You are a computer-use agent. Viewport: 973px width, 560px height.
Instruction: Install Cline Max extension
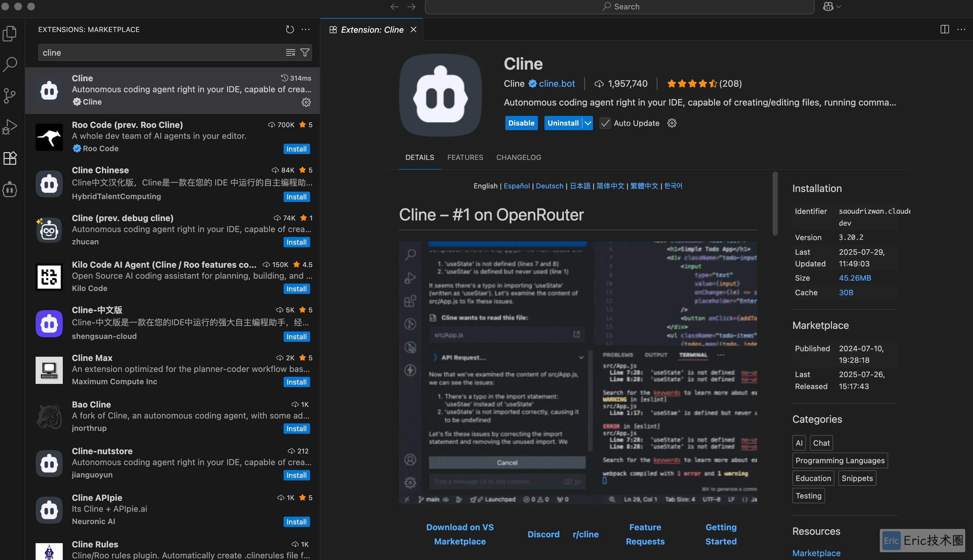pyautogui.click(x=296, y=382)
